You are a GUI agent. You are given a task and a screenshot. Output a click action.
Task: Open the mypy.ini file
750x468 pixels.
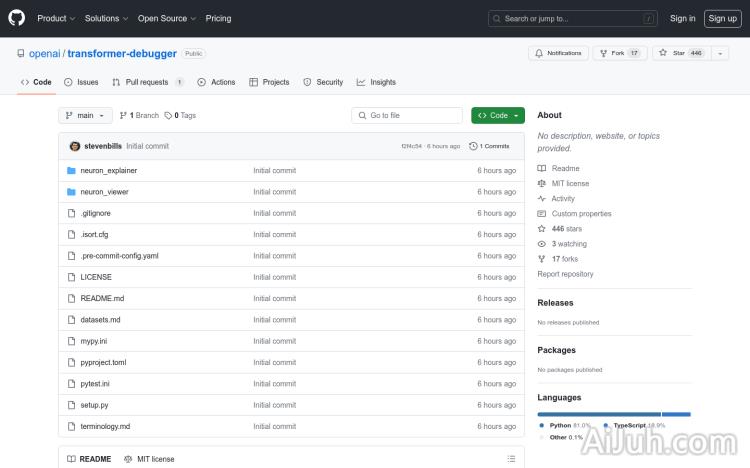[94, 341]
